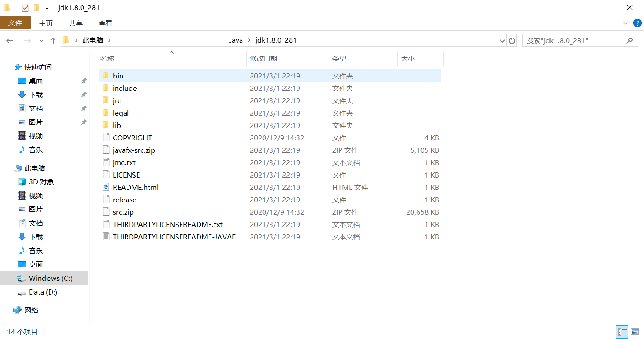Open 此电脑 in navigation pane

click(34, 168)
